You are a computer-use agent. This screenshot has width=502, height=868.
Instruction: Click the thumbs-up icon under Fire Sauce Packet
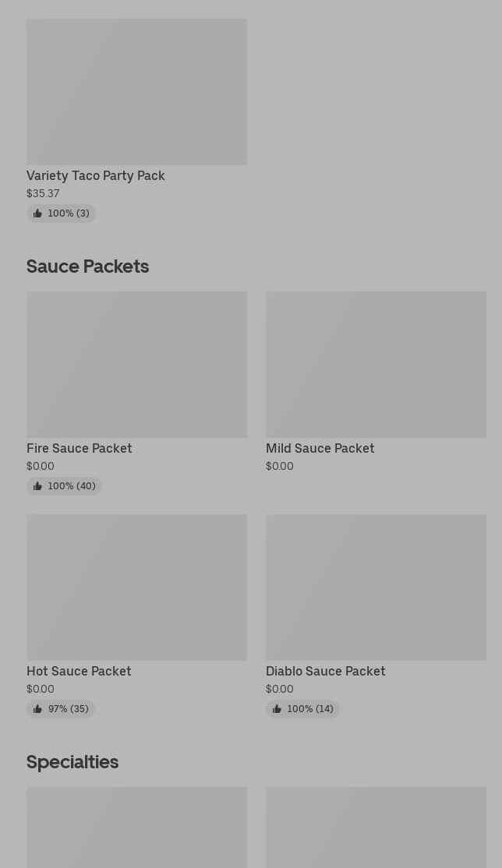tap(37, 486)
